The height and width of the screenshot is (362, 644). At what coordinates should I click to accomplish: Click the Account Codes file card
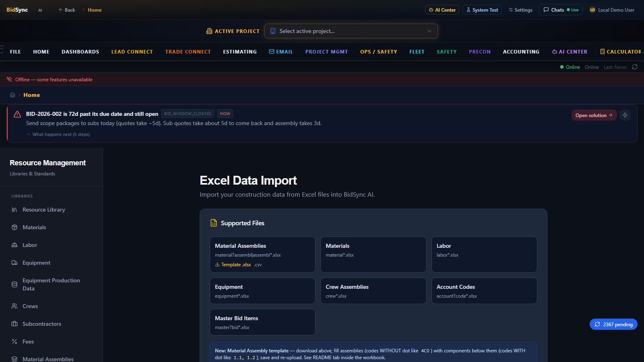click(x=484, y=291)
